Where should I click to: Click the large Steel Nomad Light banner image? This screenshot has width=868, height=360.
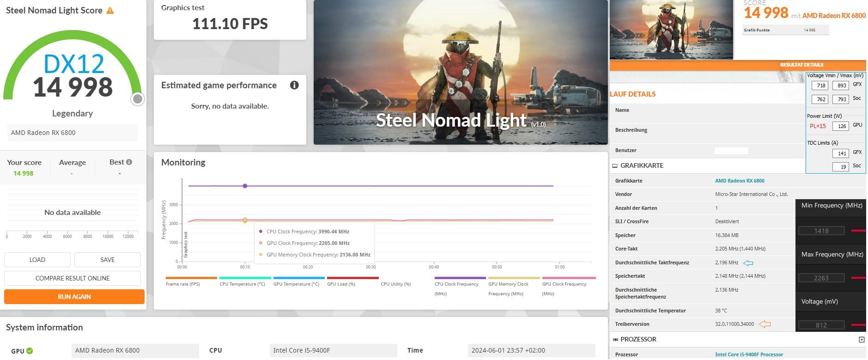pyautogui.click(x=461, y=72)
